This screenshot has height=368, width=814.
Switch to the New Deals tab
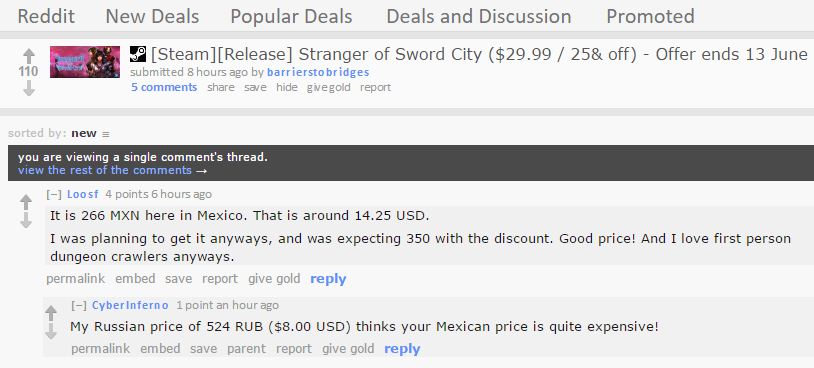click(152, 17)
